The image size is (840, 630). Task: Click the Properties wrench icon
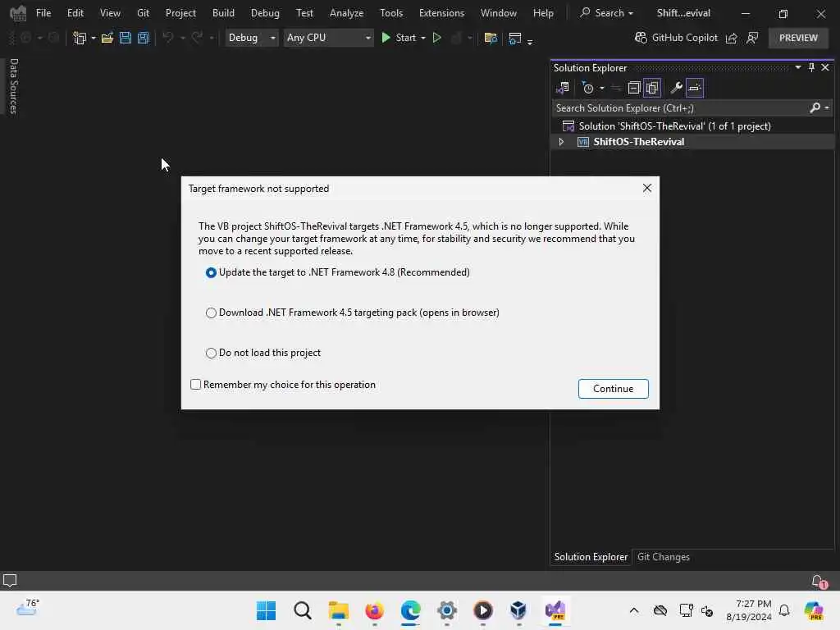676,88
